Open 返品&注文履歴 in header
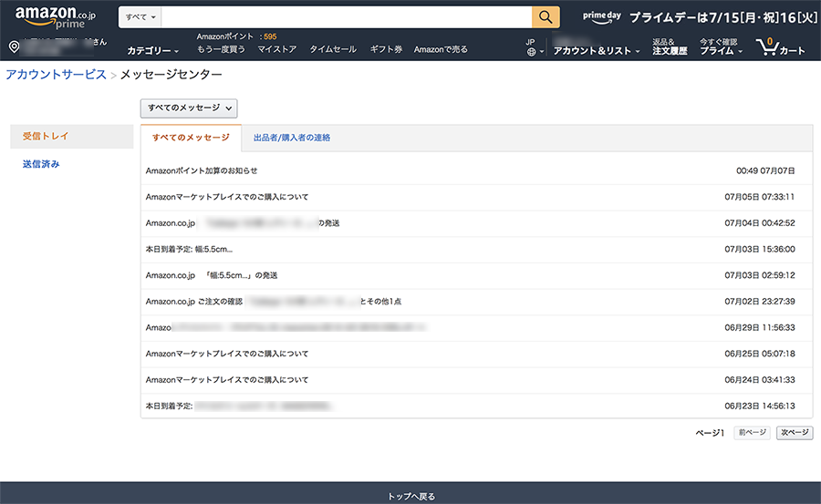The width and height of the screenshot is (821, 504). 670,46
